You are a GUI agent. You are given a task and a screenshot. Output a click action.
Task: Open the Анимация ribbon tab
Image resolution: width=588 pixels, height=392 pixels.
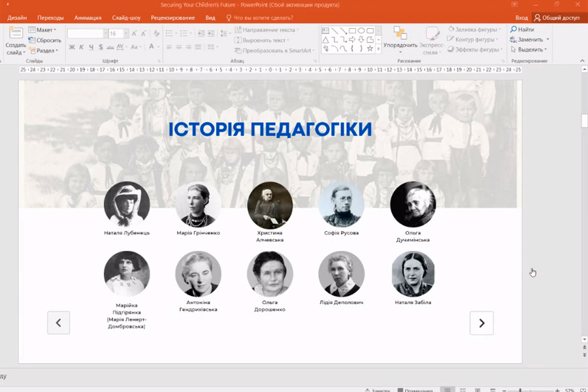88,18
